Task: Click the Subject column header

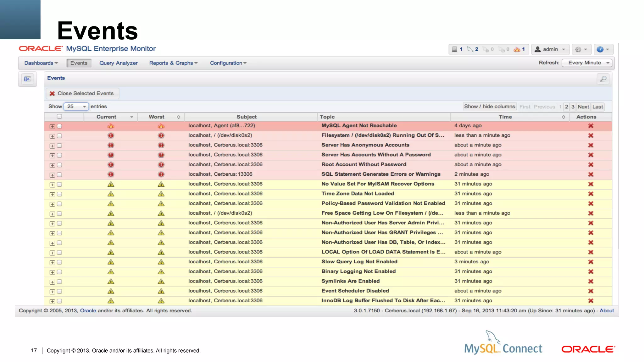Action: tap(251, 117)
